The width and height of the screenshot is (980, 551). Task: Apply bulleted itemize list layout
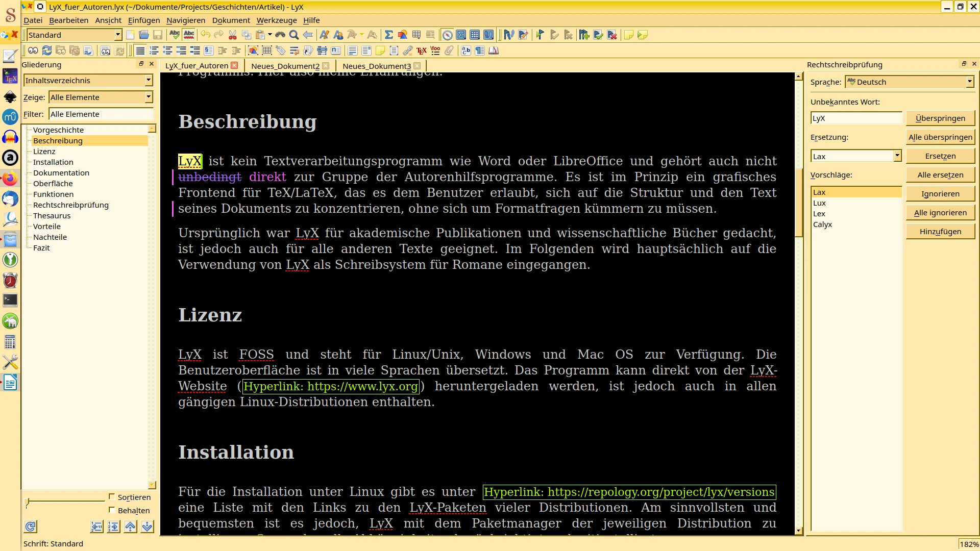click(167, 51)
